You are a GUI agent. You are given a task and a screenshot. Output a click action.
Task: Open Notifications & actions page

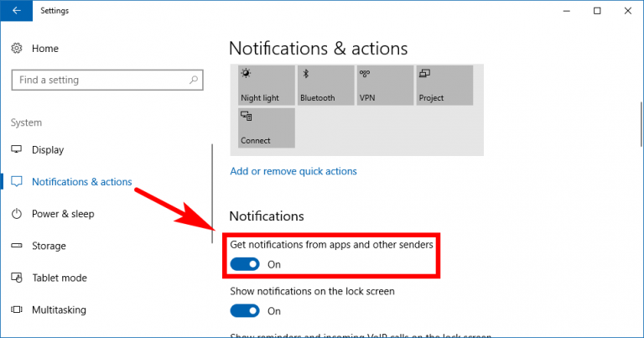[x=81, y=181]
